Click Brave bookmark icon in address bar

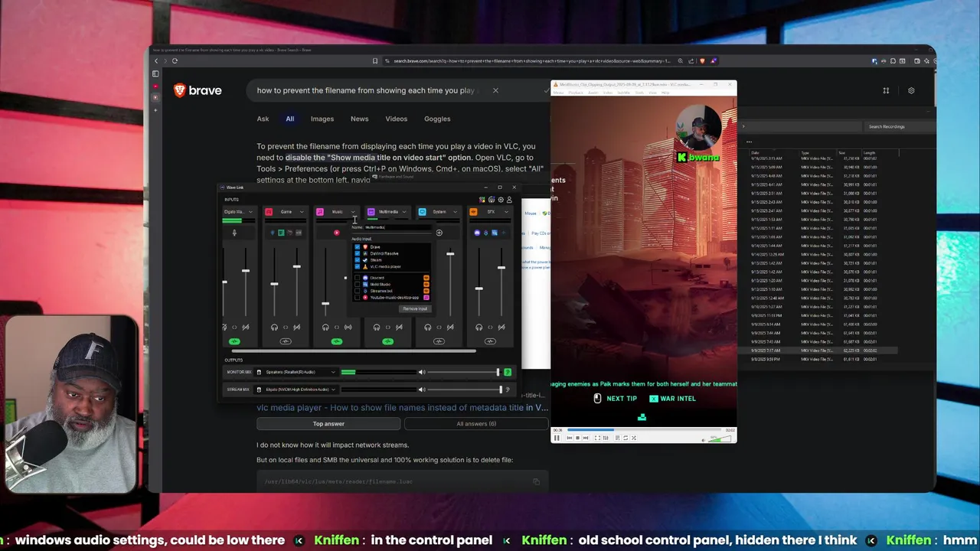point(374,60)
